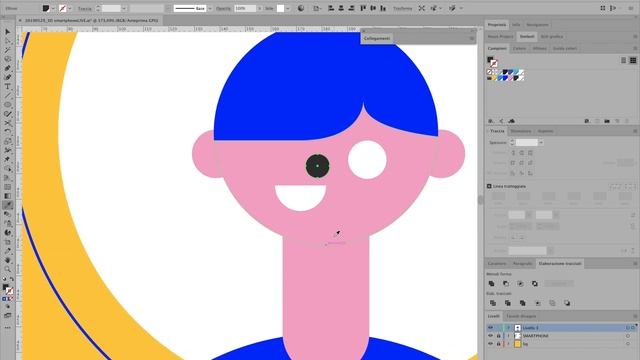Screen dimensions: 640x360
Task: Select the Line Segment tool
Action: coord(8,96)
